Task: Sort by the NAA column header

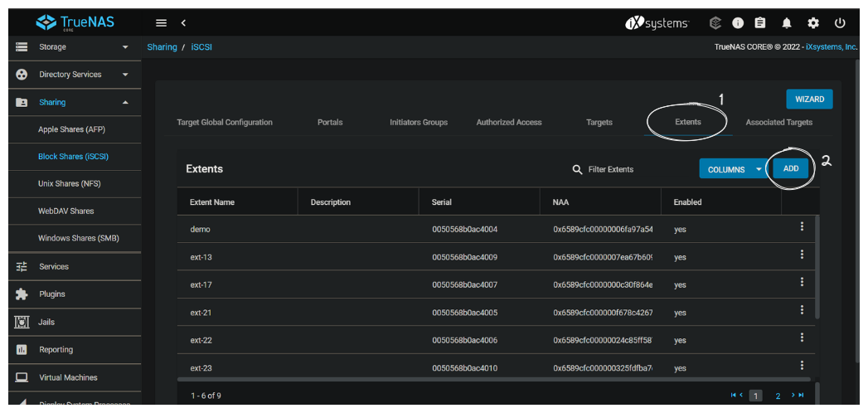Action: coord(560,202)
